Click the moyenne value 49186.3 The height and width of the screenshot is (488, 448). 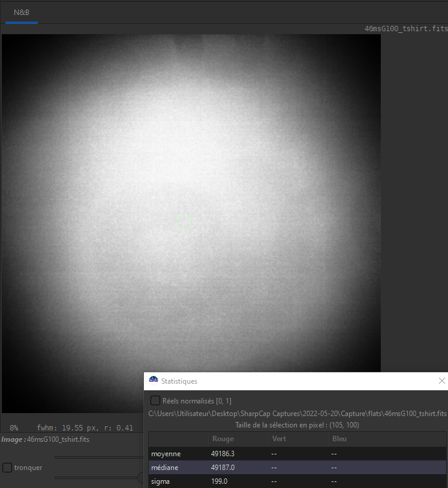(223, 454)
